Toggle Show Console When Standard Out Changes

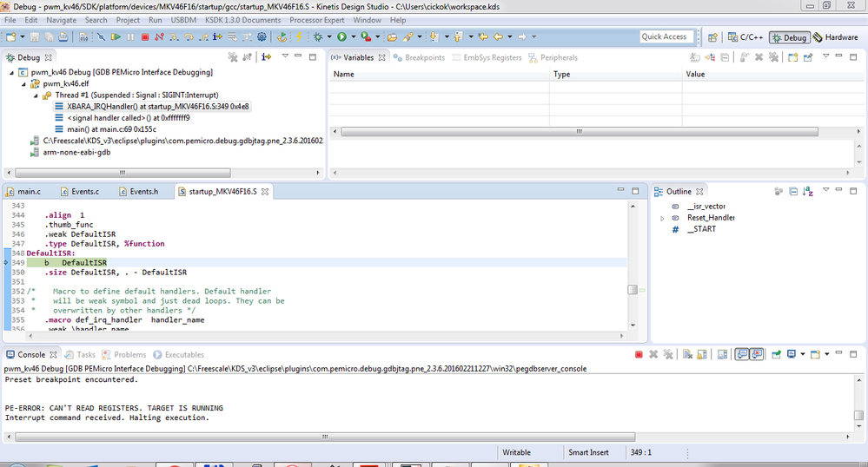point(742,355)
